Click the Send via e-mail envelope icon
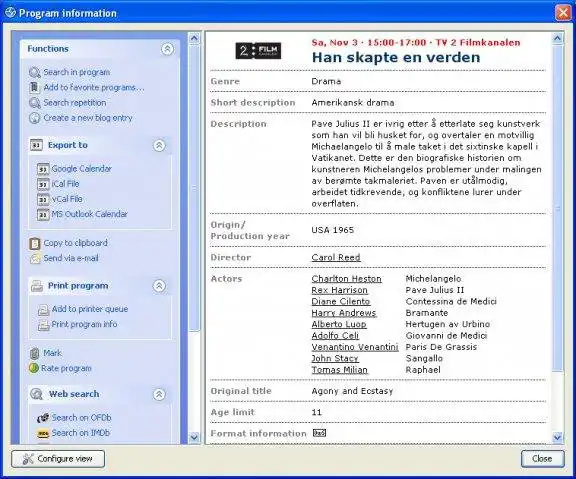Viewport: 576px width, 479px height. click(x=35, y=259)
